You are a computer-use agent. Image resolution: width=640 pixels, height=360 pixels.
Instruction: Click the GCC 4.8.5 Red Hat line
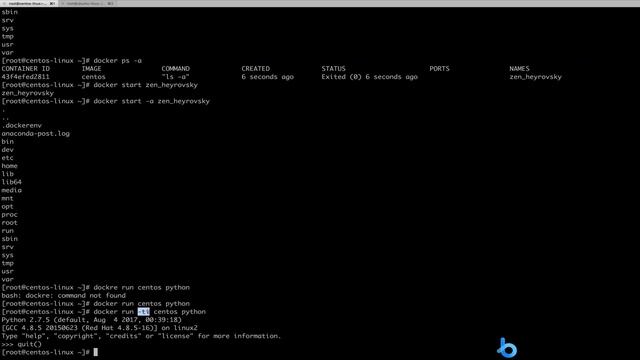click(99, 328)
